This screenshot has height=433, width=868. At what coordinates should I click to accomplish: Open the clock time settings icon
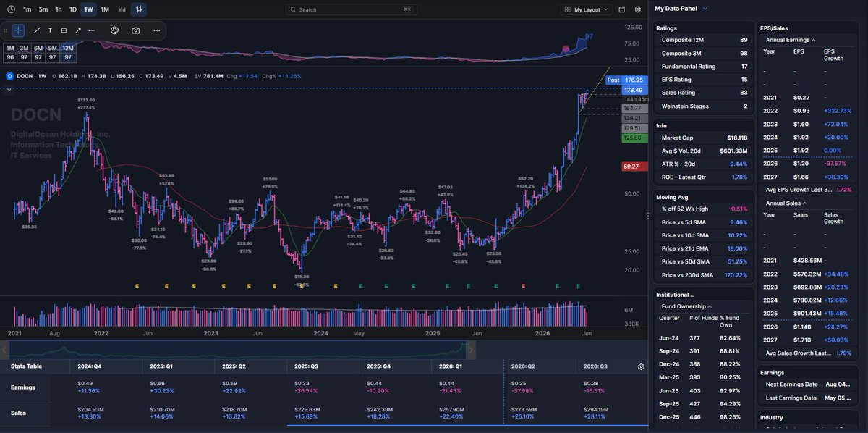(10, 9)
